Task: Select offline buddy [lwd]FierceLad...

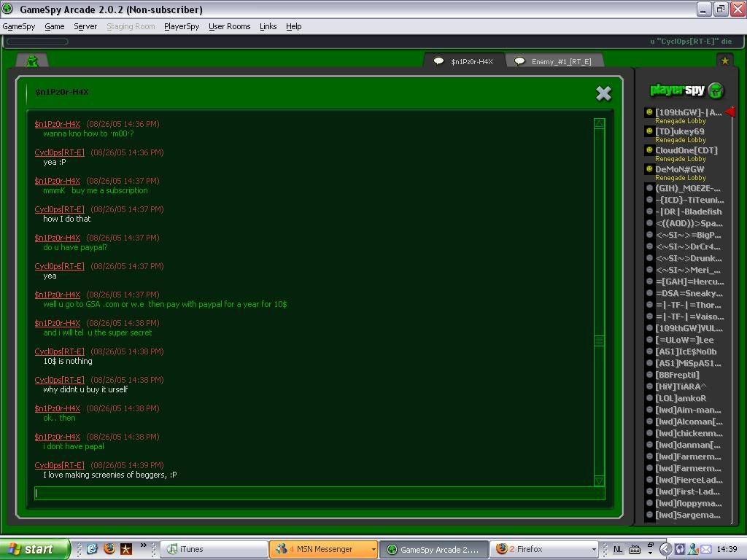Action: coord(689,480)
